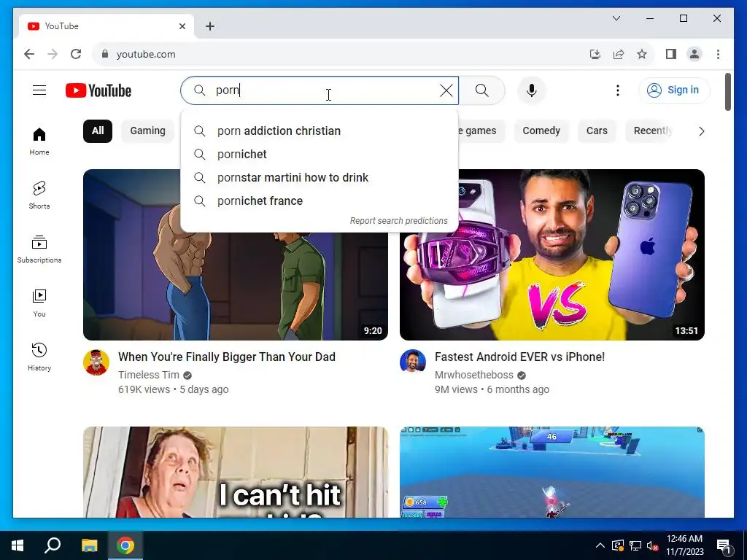This screenshot has width=747, height=560.
Task: Click the browser forward arrow
Action: (x=53, y=54)
